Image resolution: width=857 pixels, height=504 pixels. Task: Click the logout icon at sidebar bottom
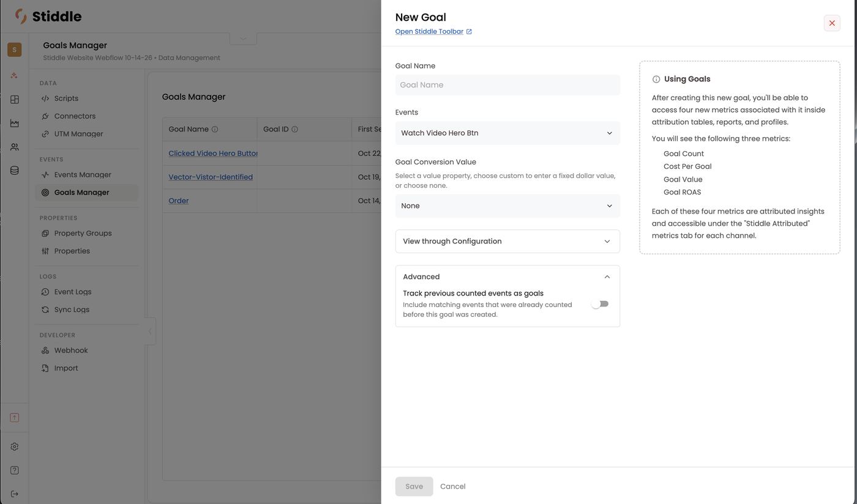click(14, 494)
